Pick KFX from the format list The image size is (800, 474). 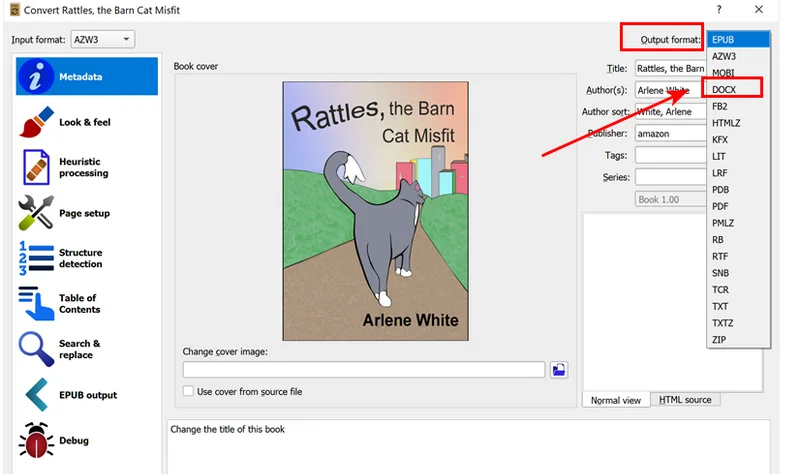coord(738,139)
